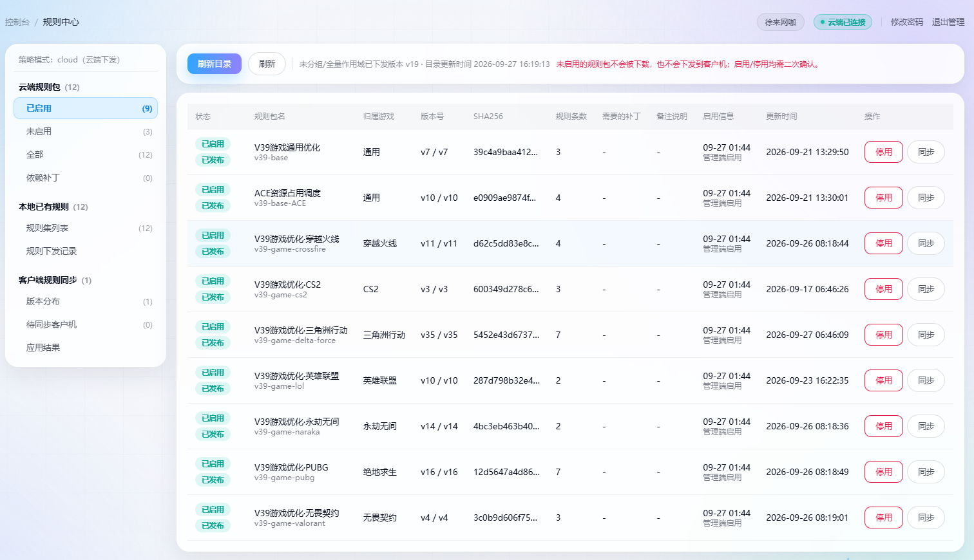
Task: Click the 刷新目录 button
Action: pos(215,64)
